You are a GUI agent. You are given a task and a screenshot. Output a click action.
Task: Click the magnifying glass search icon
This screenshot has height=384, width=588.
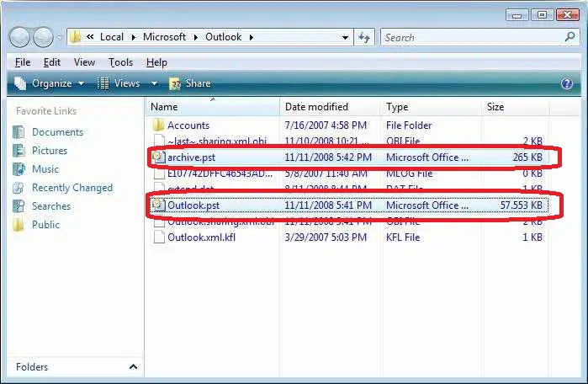click(x=570, y=37)
